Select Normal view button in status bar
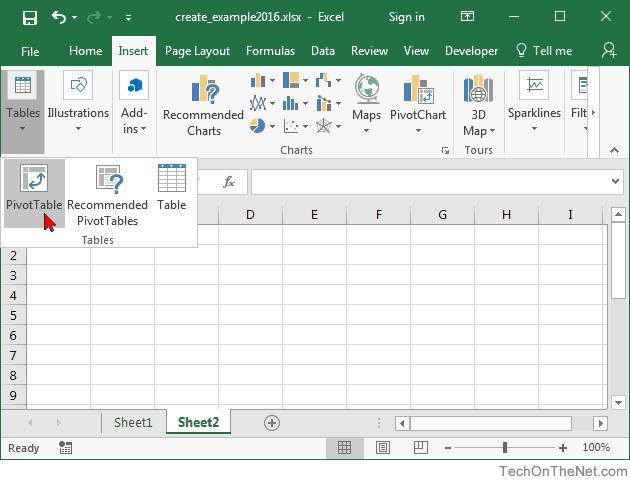This screenshot has height=485, width=630. [x=344, y=447]
